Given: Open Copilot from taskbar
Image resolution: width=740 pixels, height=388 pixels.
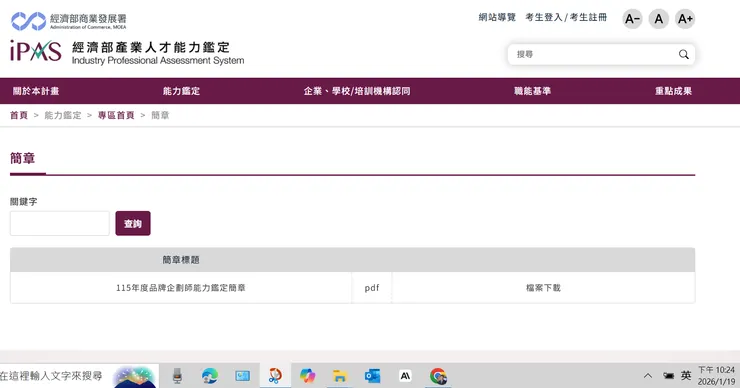Looking at the screenshot, I should pos(307,376).
